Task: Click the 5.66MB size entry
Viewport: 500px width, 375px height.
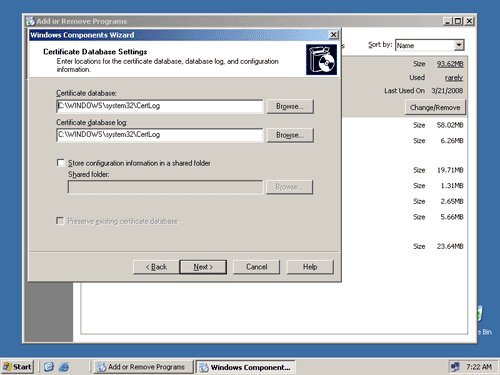Action: coord(452,217)
